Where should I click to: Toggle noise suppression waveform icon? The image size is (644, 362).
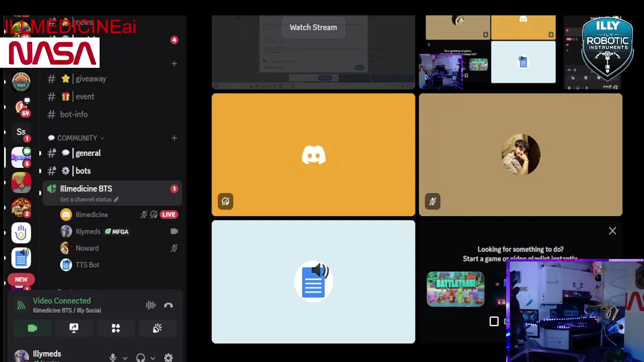click(x=150, y=305)
